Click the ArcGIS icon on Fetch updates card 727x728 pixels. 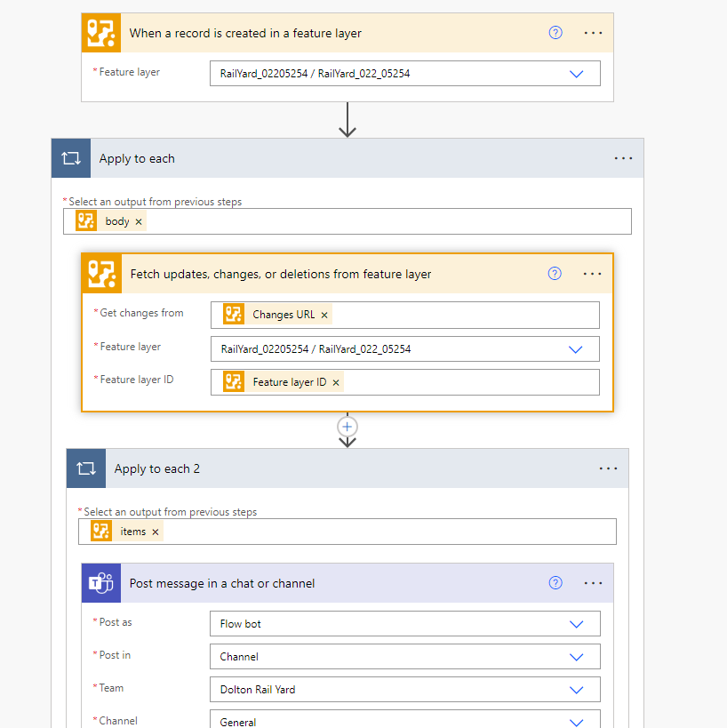click(x=102, y=274)
